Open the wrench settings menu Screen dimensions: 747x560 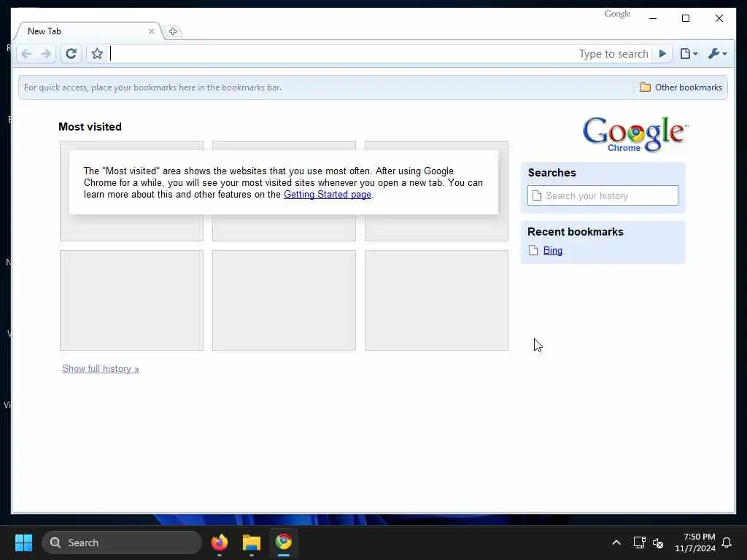718,54
